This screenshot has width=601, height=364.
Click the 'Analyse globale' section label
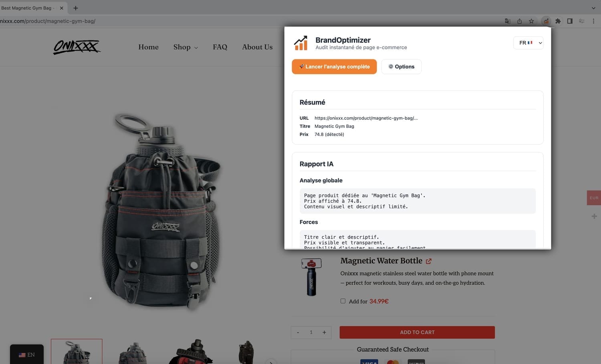tap(321, 181)
